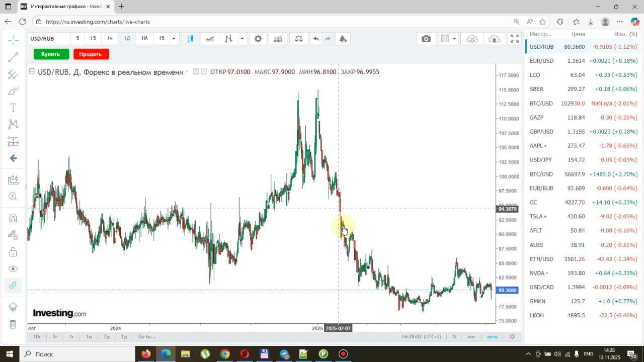
Task: Click the trash icon to remove drawings
Action: click(x=13, y=324)
